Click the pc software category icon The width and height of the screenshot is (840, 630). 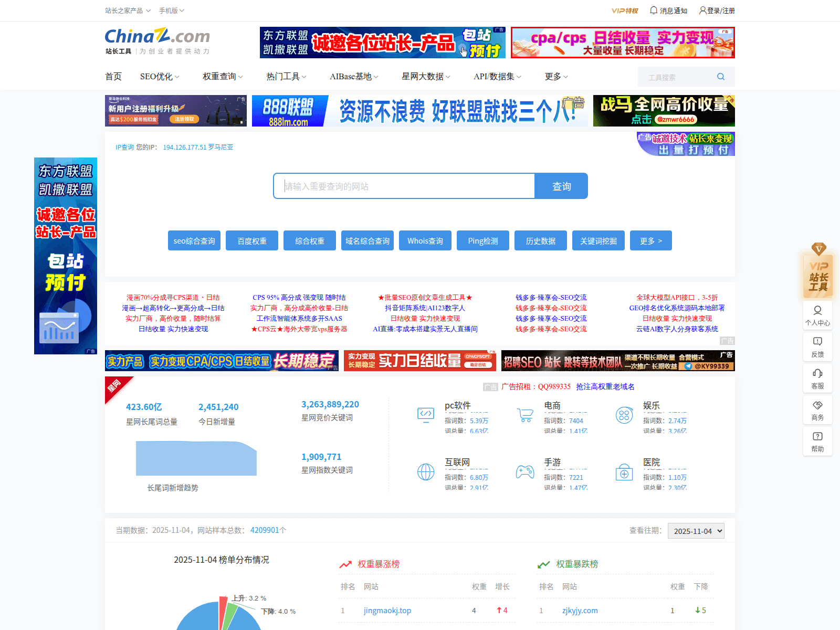tap(426, 414)
